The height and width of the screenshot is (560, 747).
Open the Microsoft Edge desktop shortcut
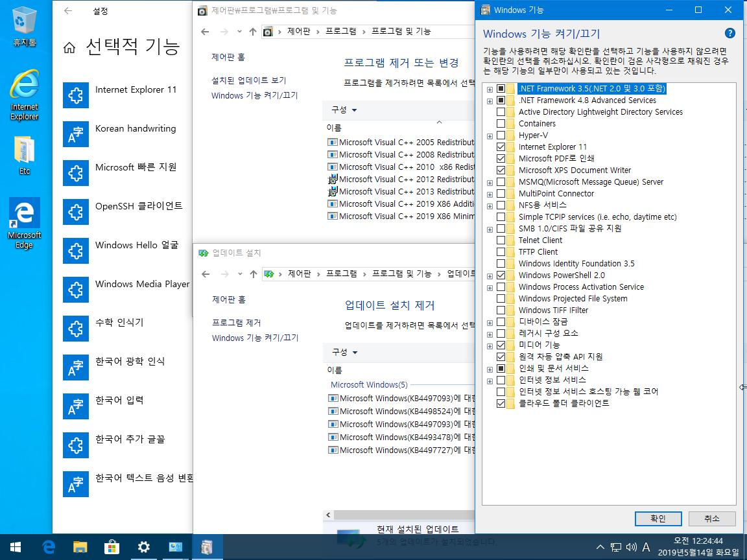tap(24, 223)
